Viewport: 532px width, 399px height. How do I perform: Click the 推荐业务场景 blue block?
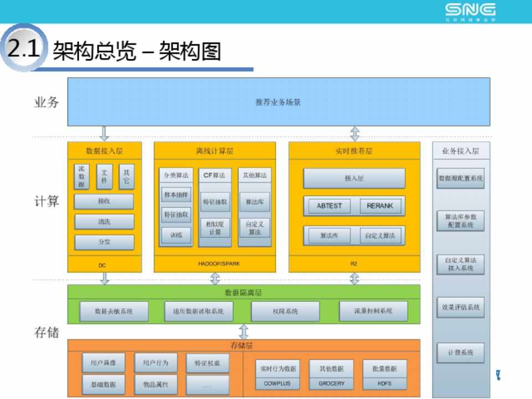pos(278,102)
